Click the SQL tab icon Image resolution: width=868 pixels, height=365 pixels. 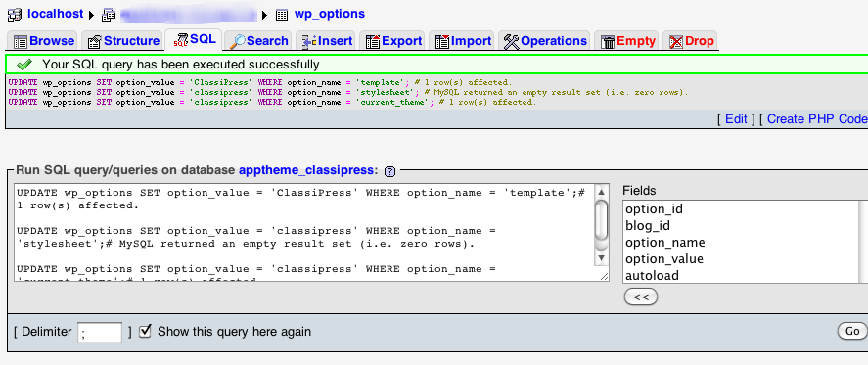click(181, 40)
